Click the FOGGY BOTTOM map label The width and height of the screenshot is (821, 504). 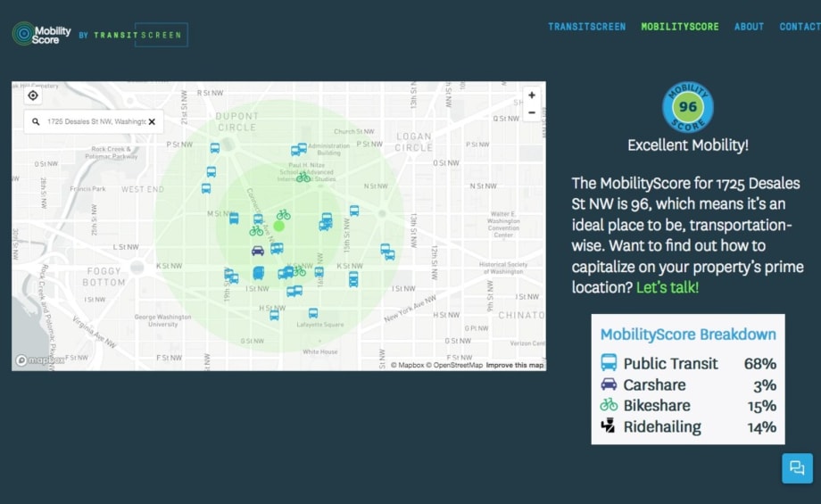click(x=104, y=277)
